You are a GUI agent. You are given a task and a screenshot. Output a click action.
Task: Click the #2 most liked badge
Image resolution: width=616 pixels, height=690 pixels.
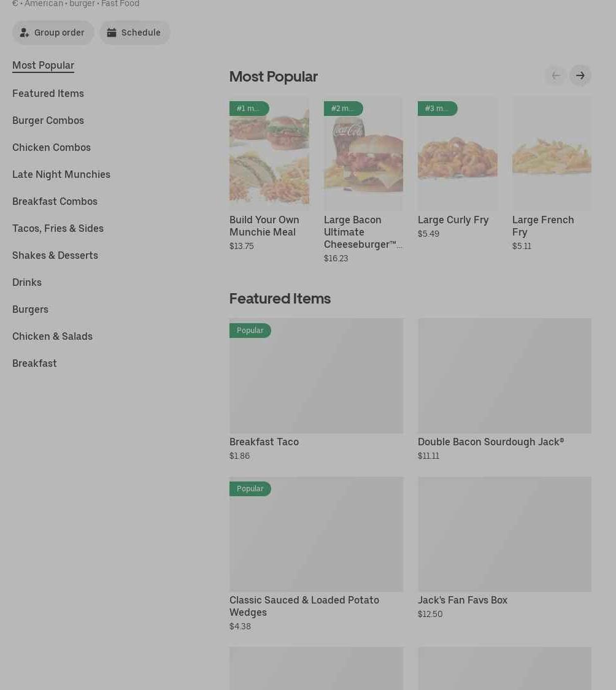(x=343, y=109)
